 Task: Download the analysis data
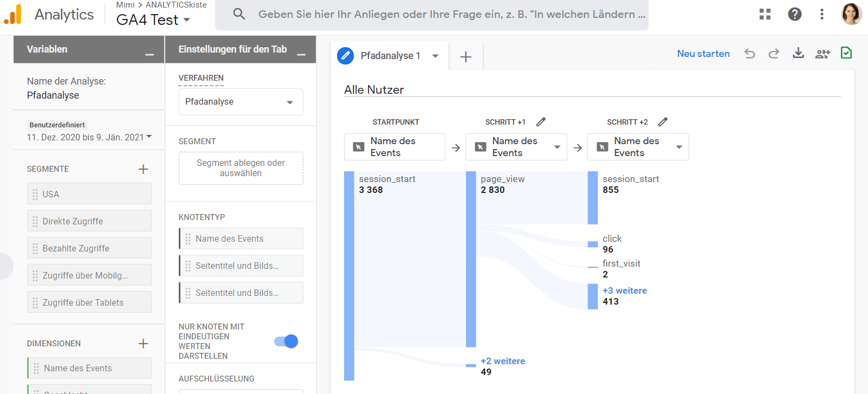798,53
